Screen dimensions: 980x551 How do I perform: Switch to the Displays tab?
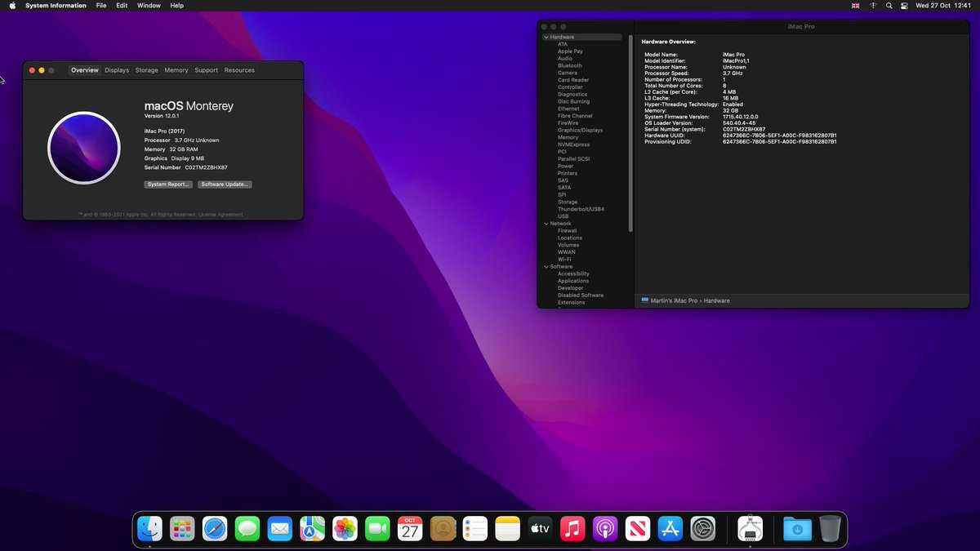click(x=117, y=70)
